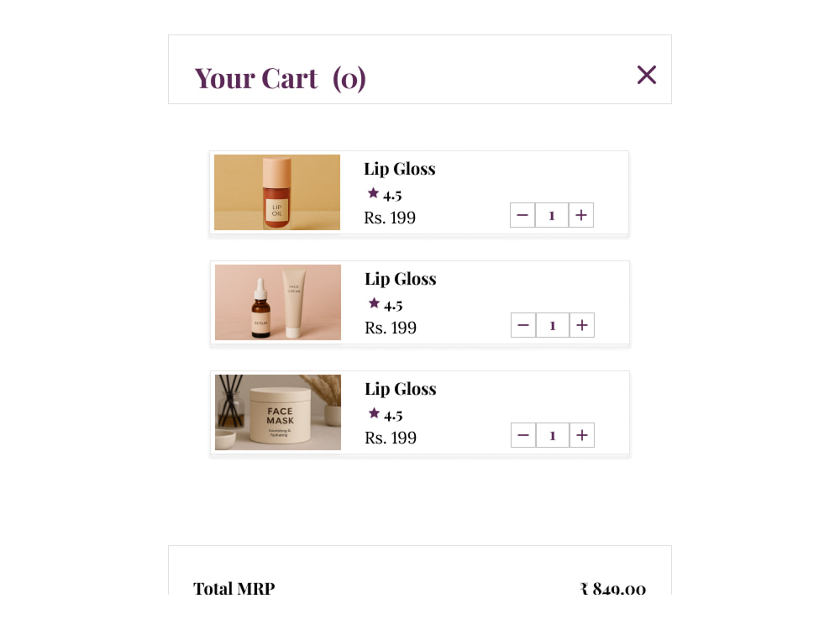
Task: Click the star rating icon of third item
Action: tap(375, 413)
